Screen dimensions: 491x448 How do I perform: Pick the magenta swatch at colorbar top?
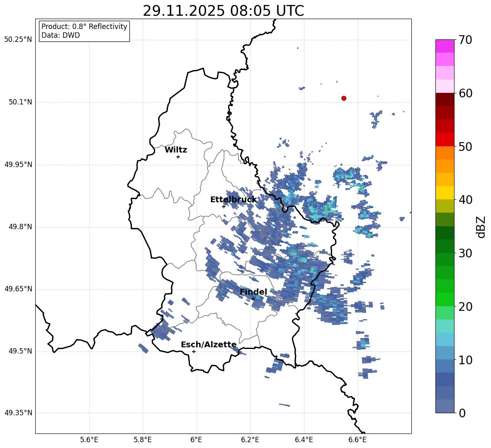pyautogui.click(x=445, y=46)
